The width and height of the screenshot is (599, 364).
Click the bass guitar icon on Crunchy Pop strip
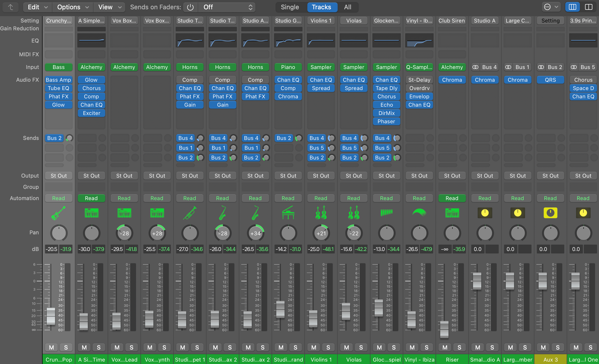(58, 213)
